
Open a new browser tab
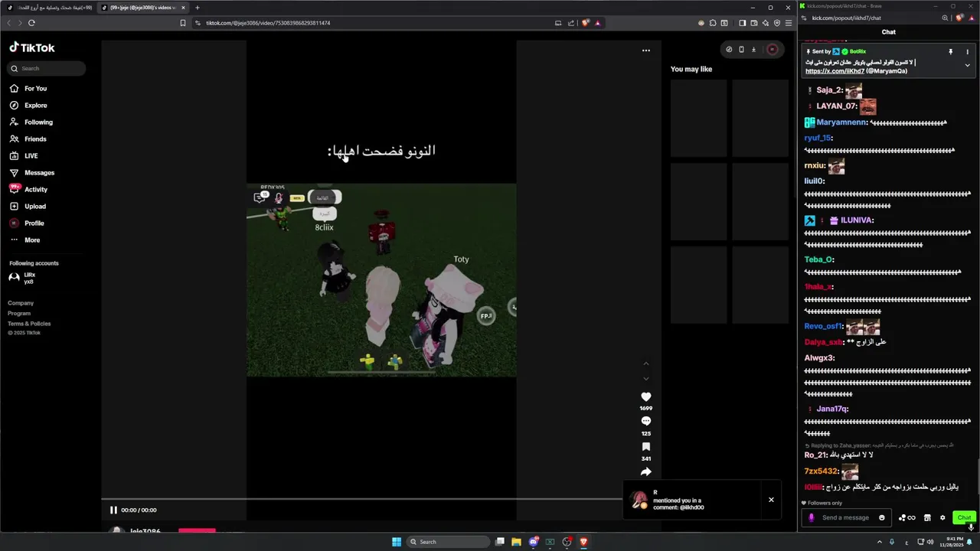pos(198,8)
